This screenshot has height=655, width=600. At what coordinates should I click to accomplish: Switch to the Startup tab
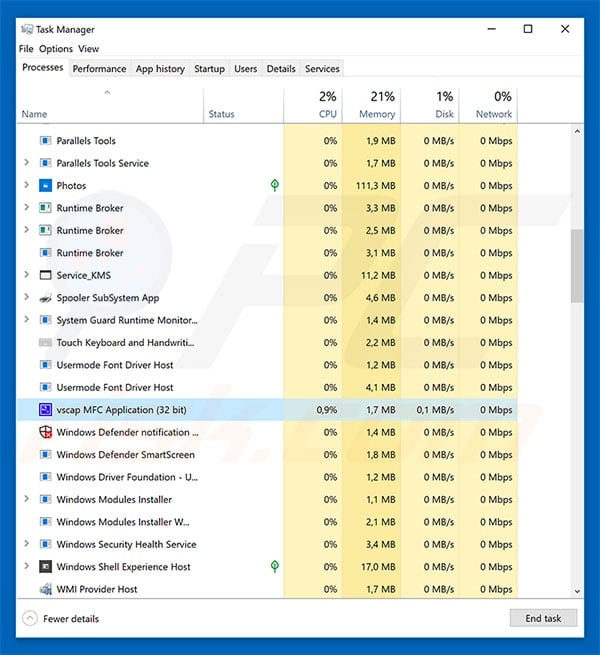209,69
